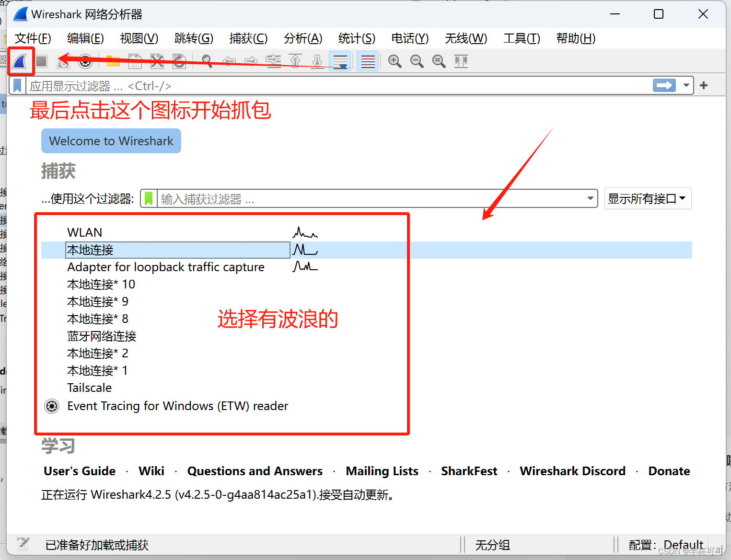Open capture options gear icon
This screenshot has height=560, width=731.
coord(85,61)
